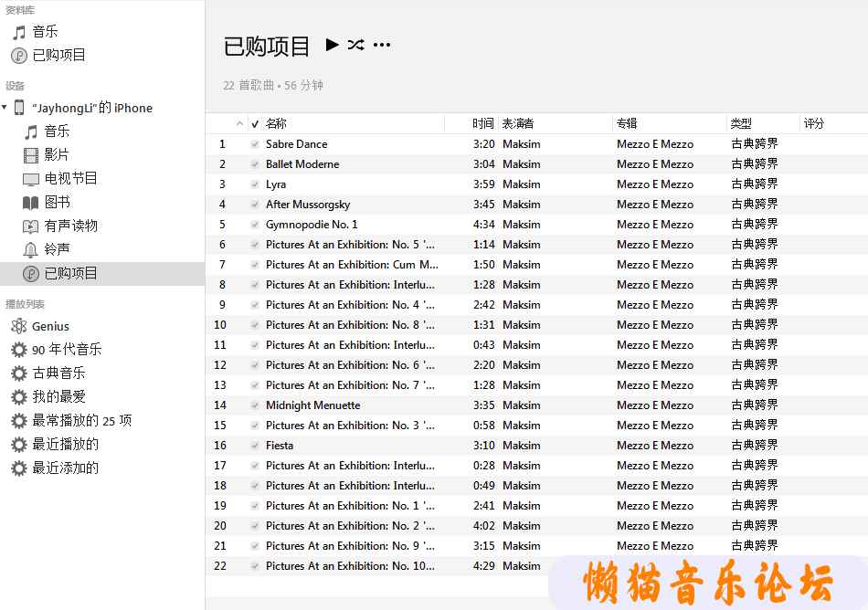This screenshot has height=610, width=868.
Task: Click the Gymnopodie No. 1 song name
Action: tap(312, 225)
